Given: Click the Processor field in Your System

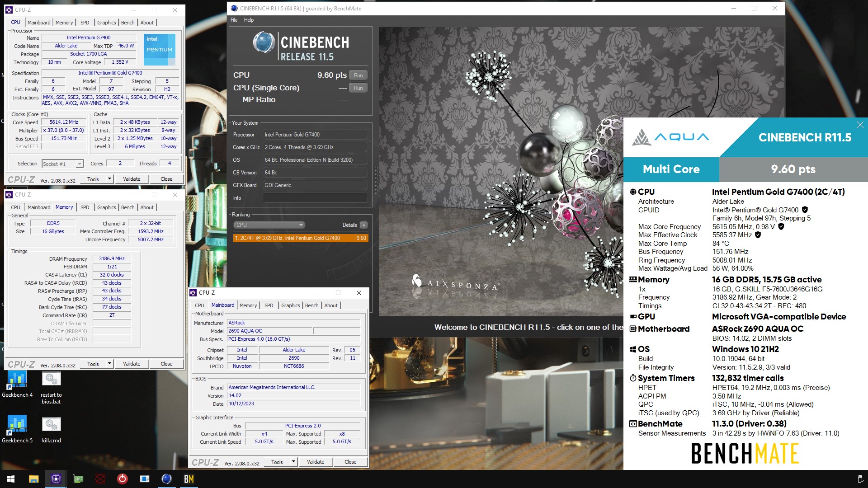Looking at the screenshot, I should (x=315, y=135).
